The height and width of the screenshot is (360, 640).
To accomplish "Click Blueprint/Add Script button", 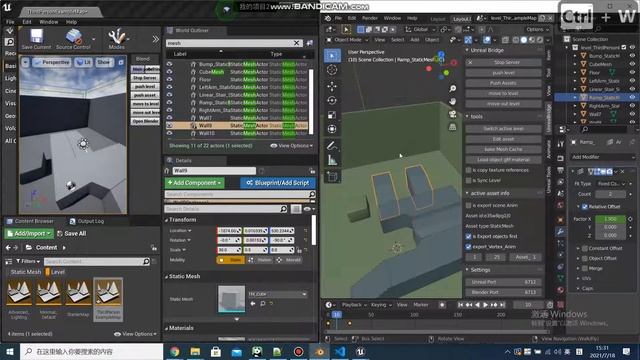I will point(278,183).
